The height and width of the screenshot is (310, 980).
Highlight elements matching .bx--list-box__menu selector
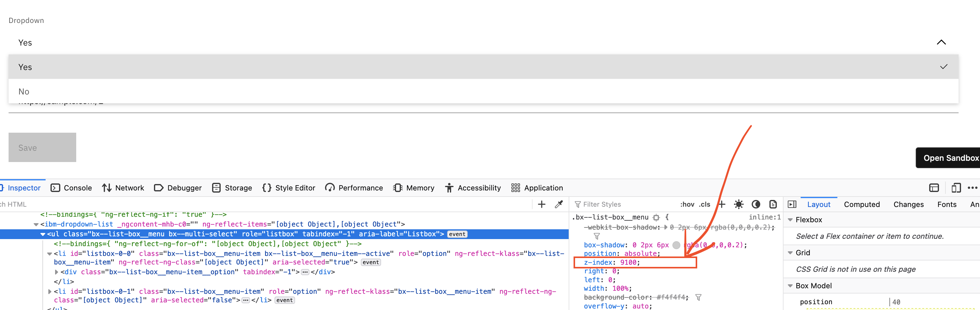click(x=656, y=218)
